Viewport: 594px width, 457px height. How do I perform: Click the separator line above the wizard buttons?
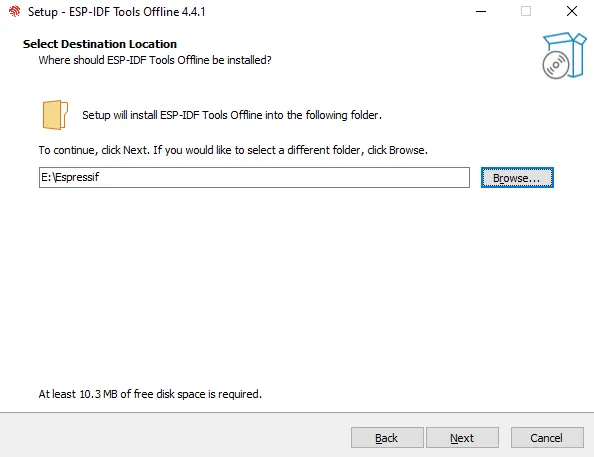pyautogui.click(x=297, y=412)
